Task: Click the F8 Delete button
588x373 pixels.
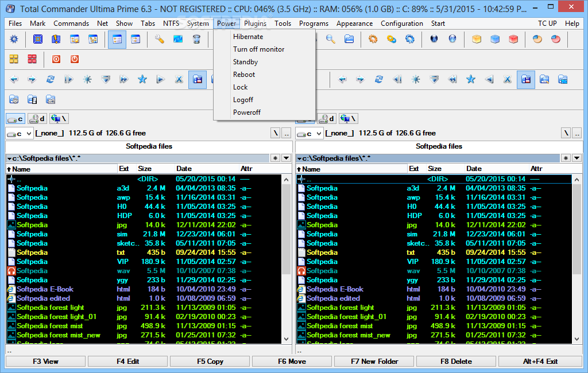Action: [456, 362]
